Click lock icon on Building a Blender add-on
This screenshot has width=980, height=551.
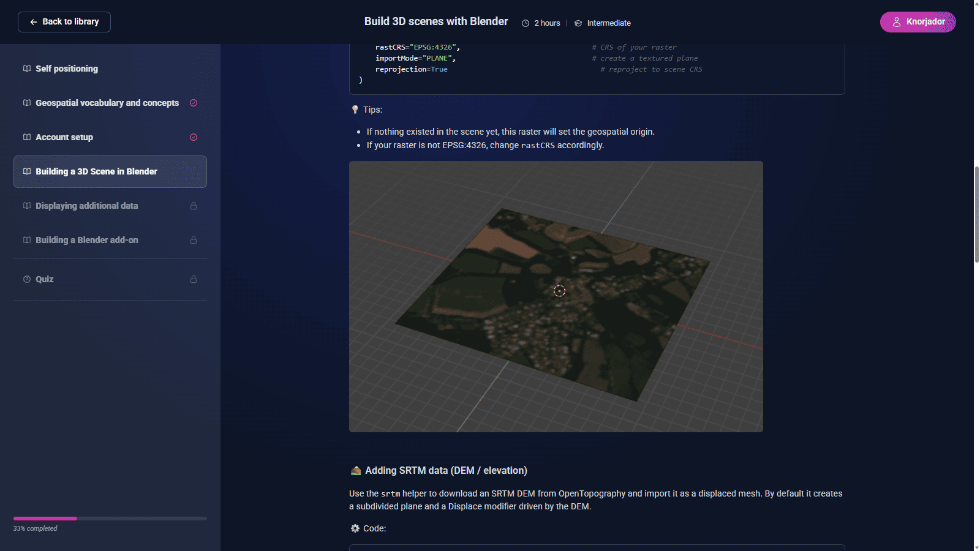(x=194, y=240)
